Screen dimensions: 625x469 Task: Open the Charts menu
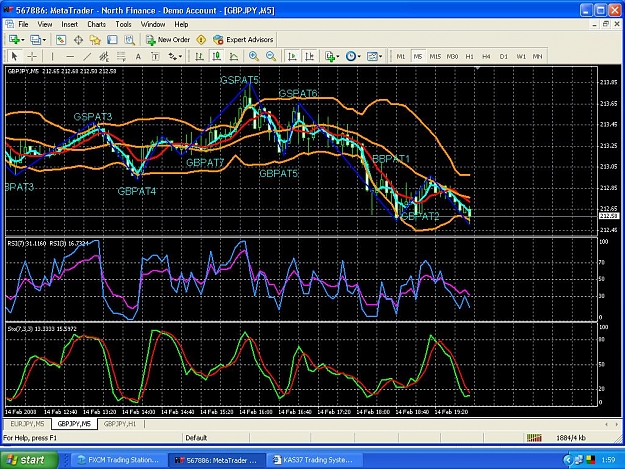click(x=96, y=24)
